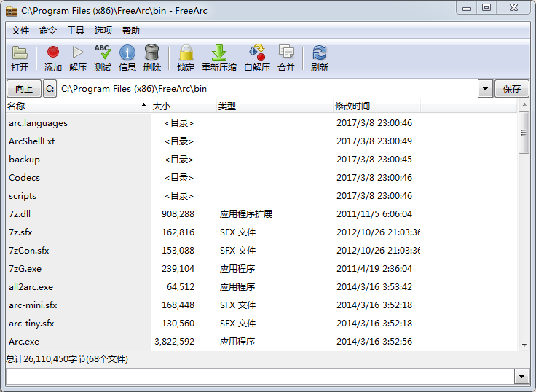This screenshot has height=392, width=536.
Task: Click the 保存 (Save) button
Action: point(512,89)
